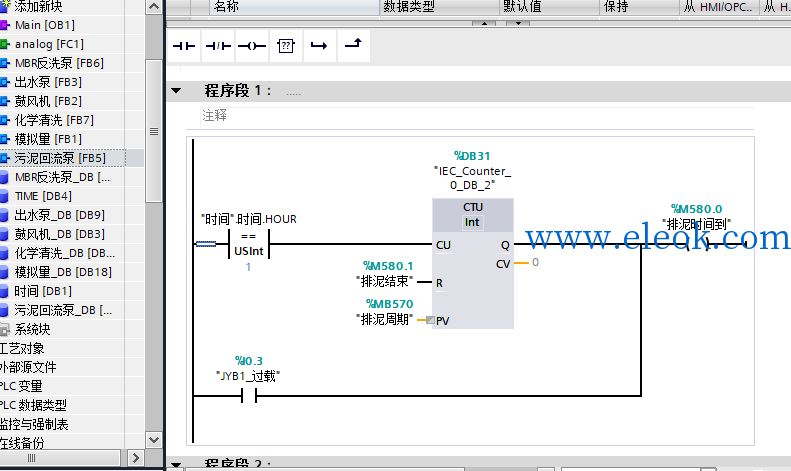This screenshot has width=791, height=471.
Task: Open the Main [OB1] block
Action: click(x=44, y=25)
